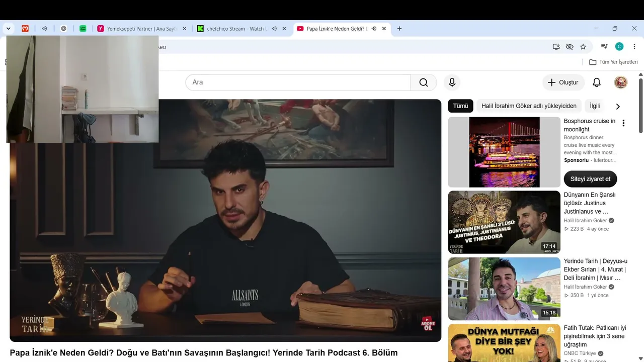The image size is (644, 362).
Task: Mute the second pinned tab's audio
Action: click(x=44, y=29)
